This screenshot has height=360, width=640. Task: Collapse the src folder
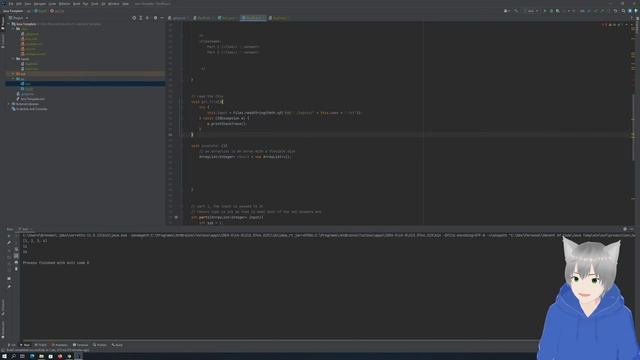tap(13, 79)
